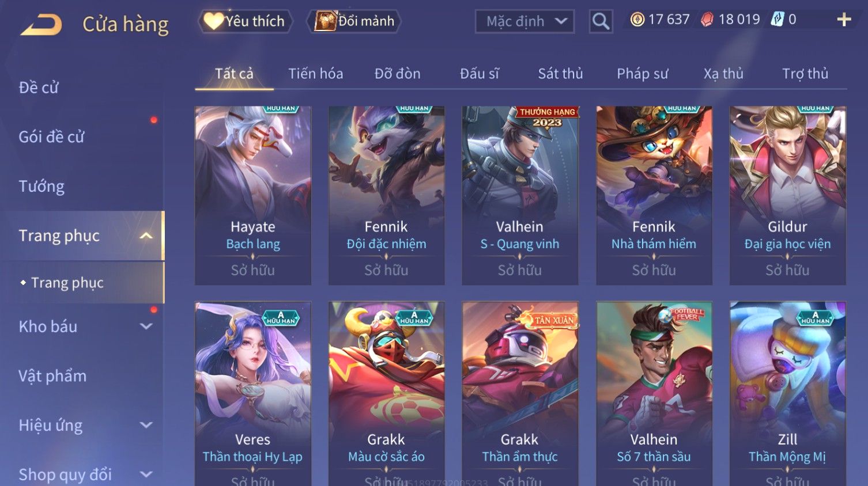Open Yêu thích favorites heart button
The height and width of the screenshot is (486, 868).
tap(245, 21)
